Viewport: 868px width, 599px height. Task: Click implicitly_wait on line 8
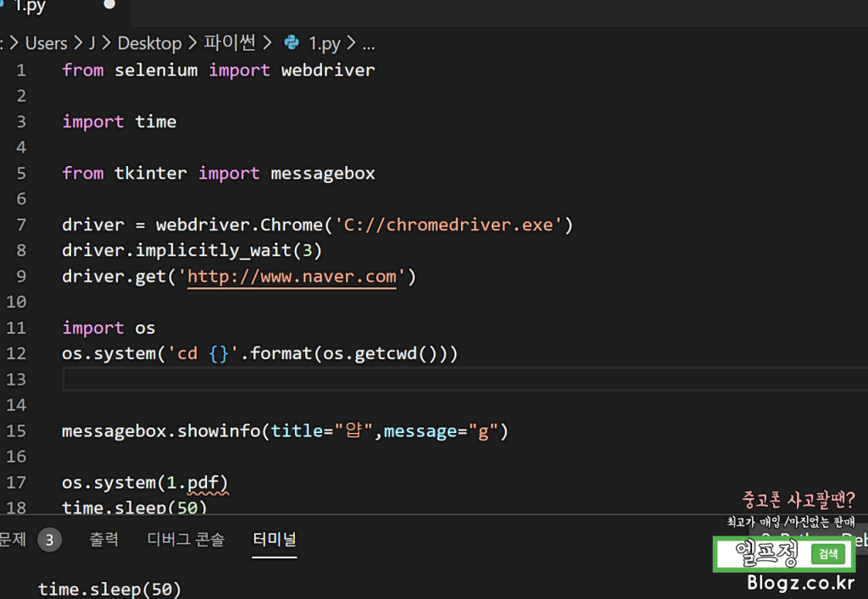[214, 251]
